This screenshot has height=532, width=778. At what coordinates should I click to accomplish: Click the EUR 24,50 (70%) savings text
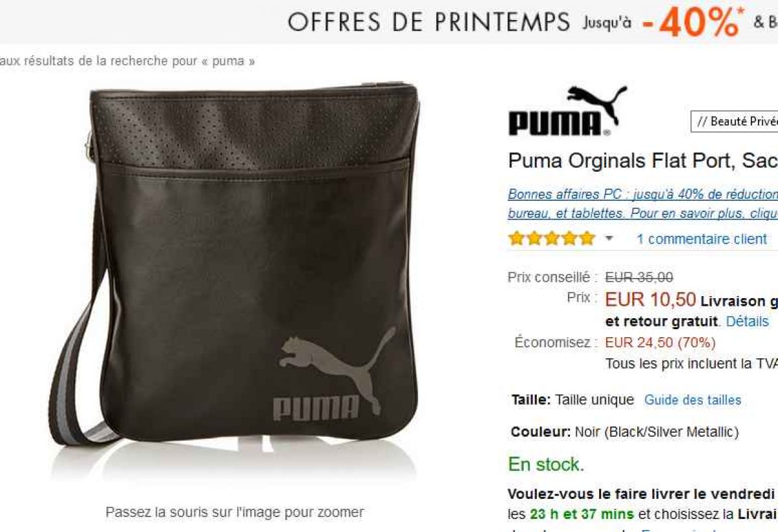point(661,342)
